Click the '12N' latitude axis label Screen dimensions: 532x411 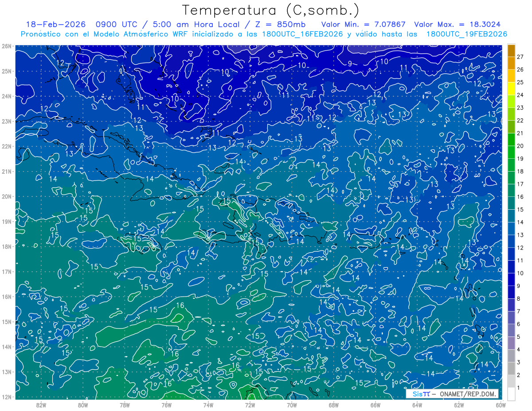point(6,397)
